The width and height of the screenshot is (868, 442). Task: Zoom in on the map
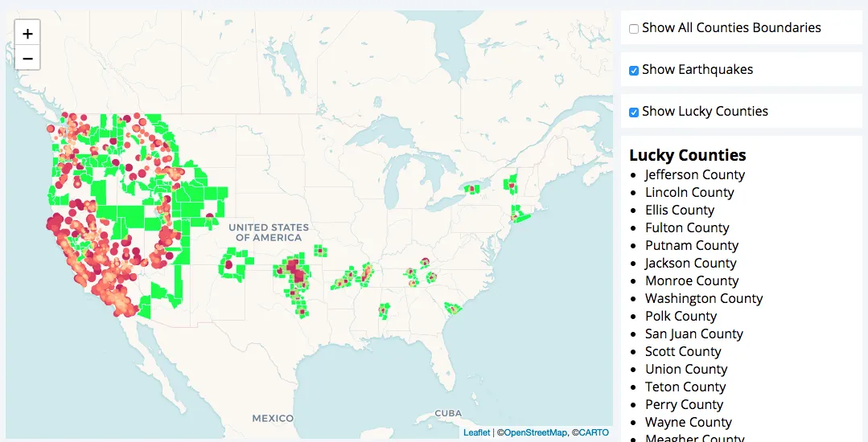pyautogui.click(x=27, y=34)
